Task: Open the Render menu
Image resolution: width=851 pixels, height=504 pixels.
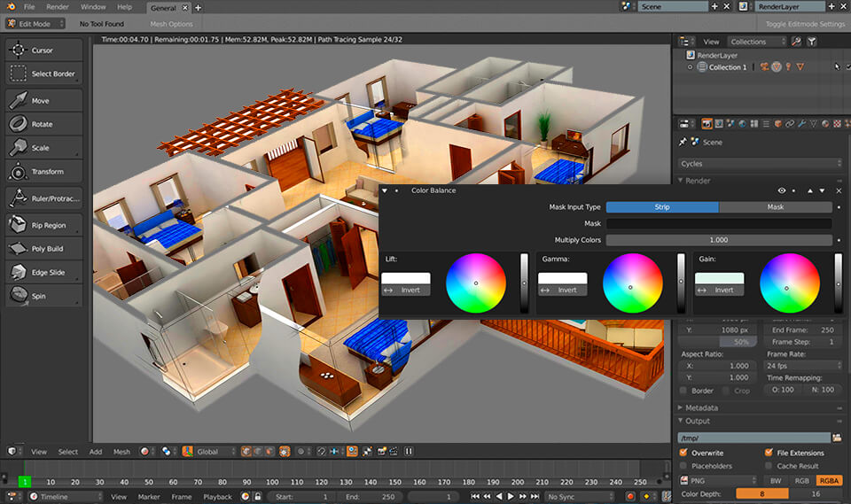Action: [x=58, y=7]
